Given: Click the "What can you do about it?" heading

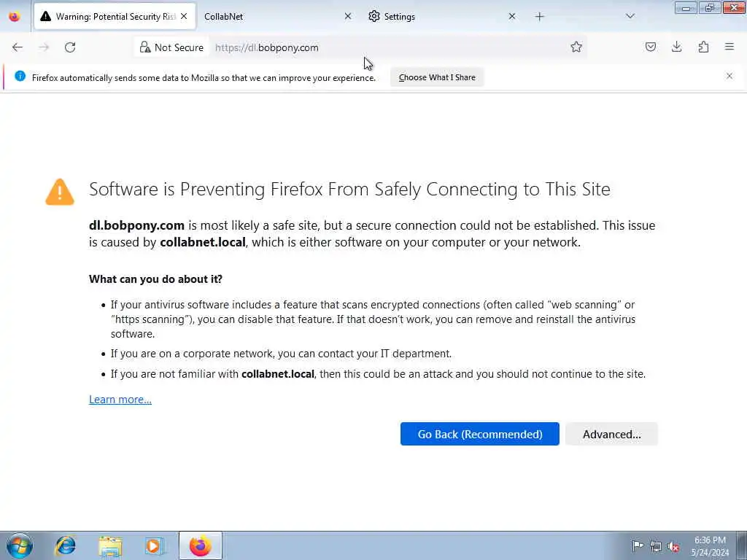Looking at the screenshot, I should (x=156, y=279).
